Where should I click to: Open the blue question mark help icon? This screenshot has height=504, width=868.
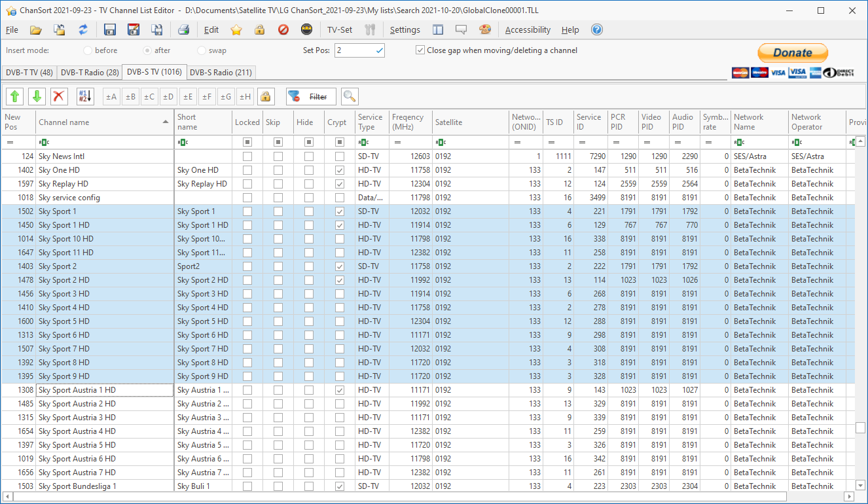(596, 29)
